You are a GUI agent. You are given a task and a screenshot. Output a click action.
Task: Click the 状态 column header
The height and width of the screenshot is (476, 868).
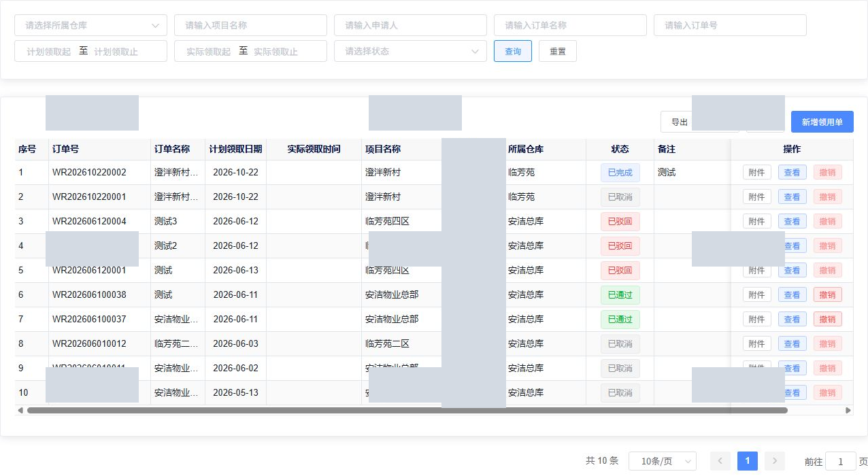[620, 150]
